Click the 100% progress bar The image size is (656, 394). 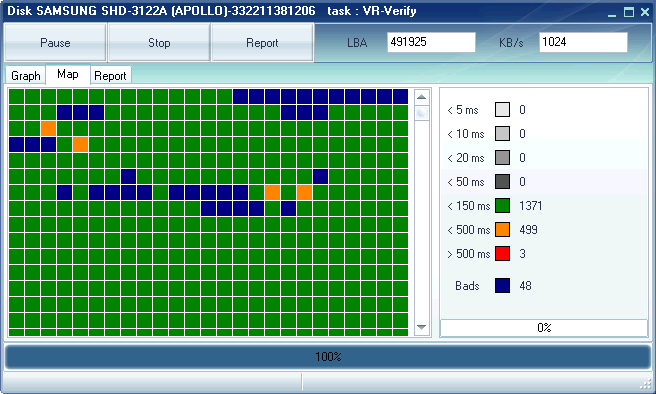(x=328, y=357)
